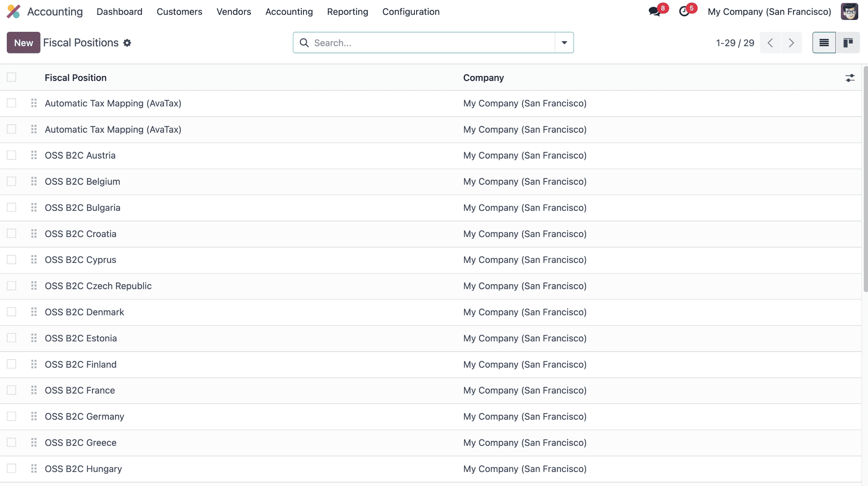Screen dimensions: 868x486
Task: Open My Company (San Francisco) switcher
Action: pyautogui.click(x=769, y=11)
